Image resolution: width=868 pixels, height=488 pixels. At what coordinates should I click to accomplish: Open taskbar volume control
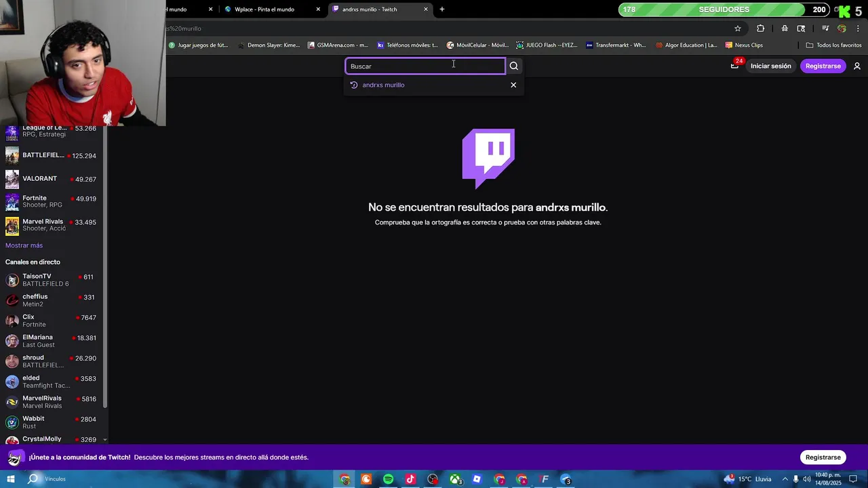(x=806, y=479)
